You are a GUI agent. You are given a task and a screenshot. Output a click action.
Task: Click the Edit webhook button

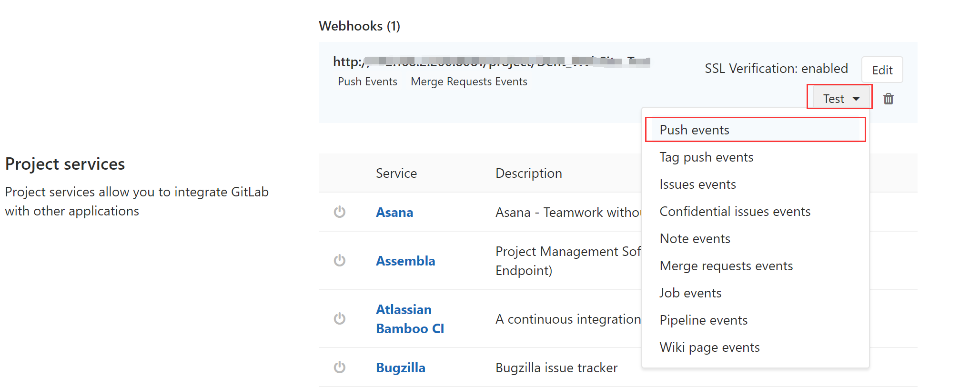(x=882, y=70)
